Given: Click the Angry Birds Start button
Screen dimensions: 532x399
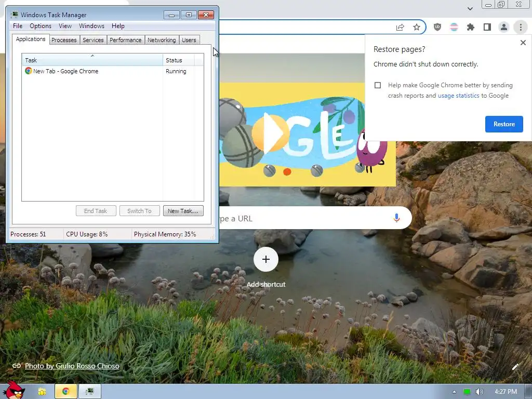Looking at the screenshot, I should tap(13, 391).
